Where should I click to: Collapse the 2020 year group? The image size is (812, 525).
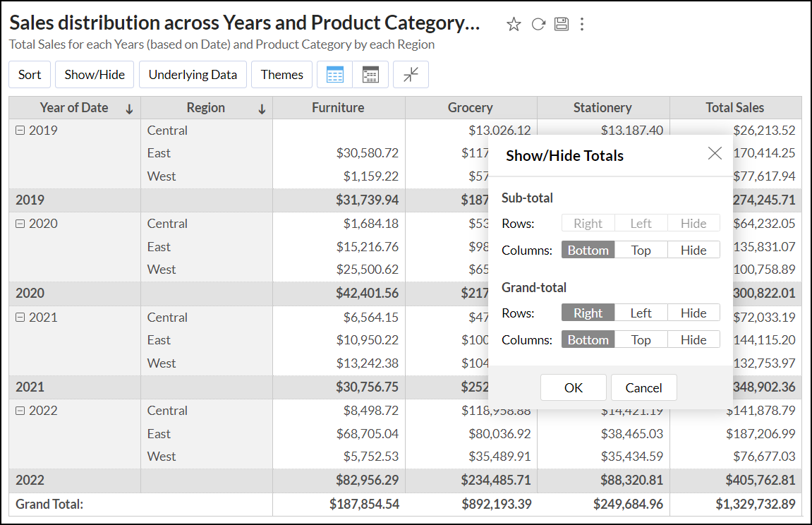20,224
